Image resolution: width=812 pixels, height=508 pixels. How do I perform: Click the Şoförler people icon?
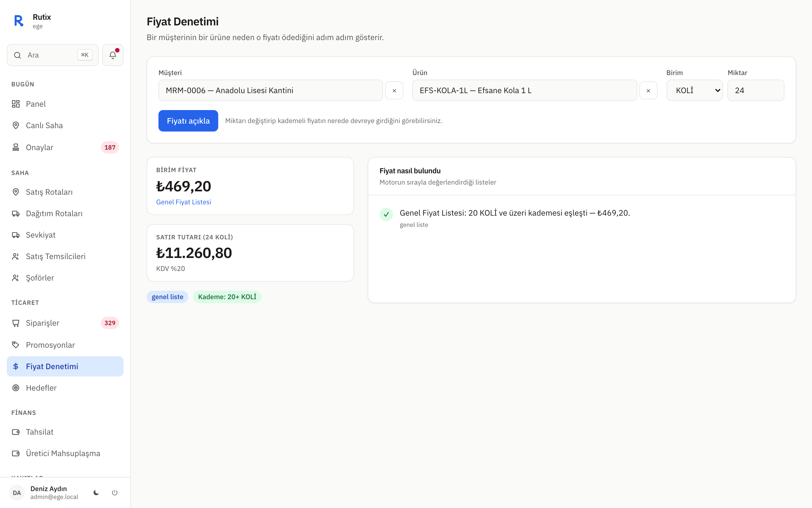pyautogui.click(x=16, y=278)
